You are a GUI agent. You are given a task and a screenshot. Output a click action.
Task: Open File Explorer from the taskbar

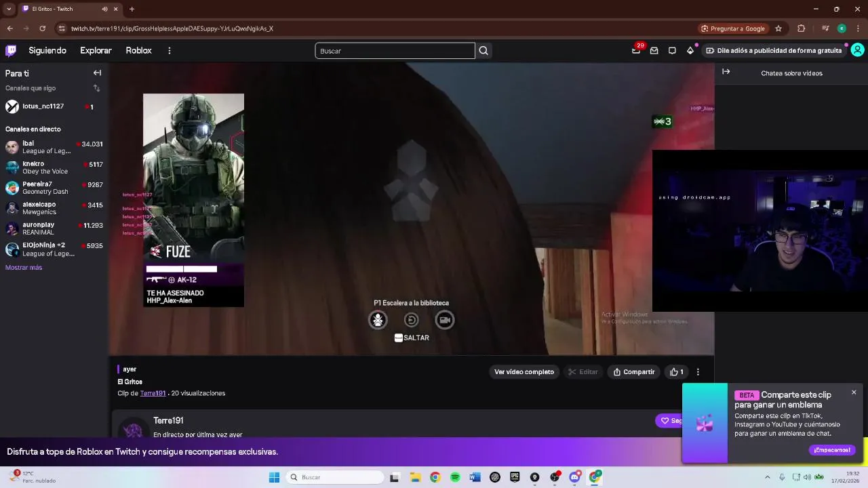tap(415, 477)
